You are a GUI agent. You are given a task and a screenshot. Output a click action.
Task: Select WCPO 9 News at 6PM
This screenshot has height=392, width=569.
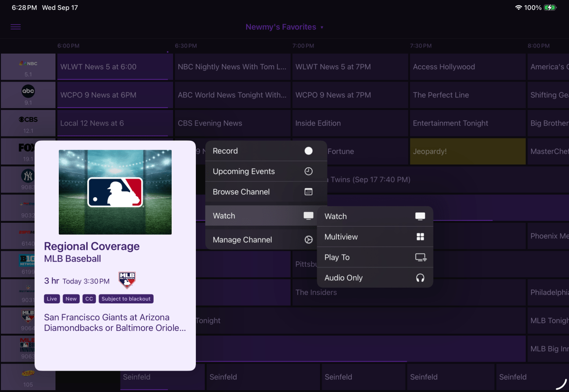[x=115, y=95]
